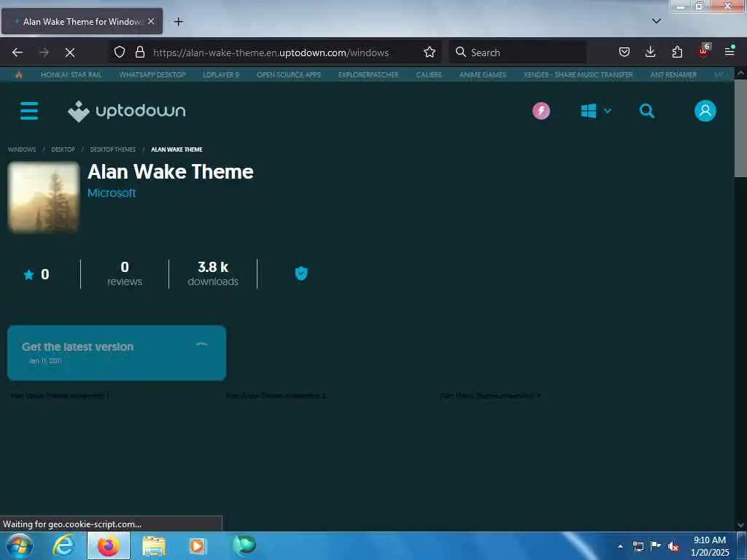Image resolution: width=747 pixels, height=560 pixels.
Task: Open the Windows Start button
Action: tap(19, 545)
